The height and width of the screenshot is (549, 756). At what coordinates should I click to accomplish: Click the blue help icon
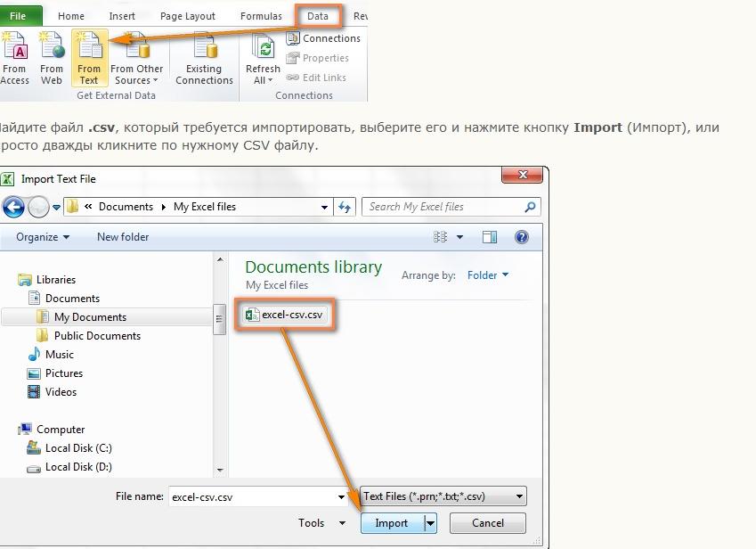click(x=521, y=237)
